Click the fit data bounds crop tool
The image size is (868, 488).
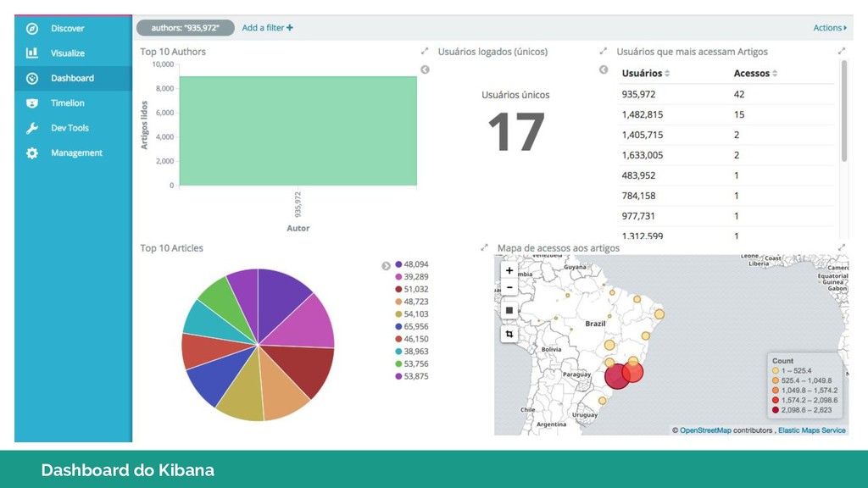[x=509, y=334]
